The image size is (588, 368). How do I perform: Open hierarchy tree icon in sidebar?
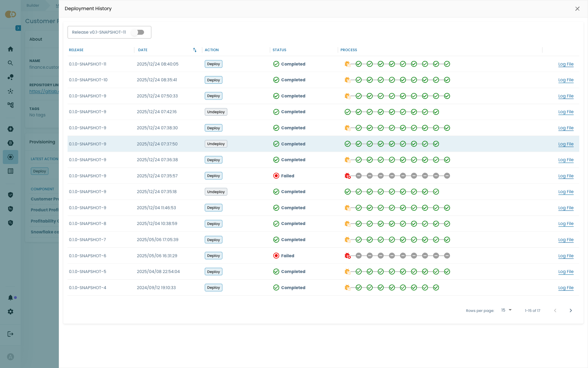tap(10, 105)
